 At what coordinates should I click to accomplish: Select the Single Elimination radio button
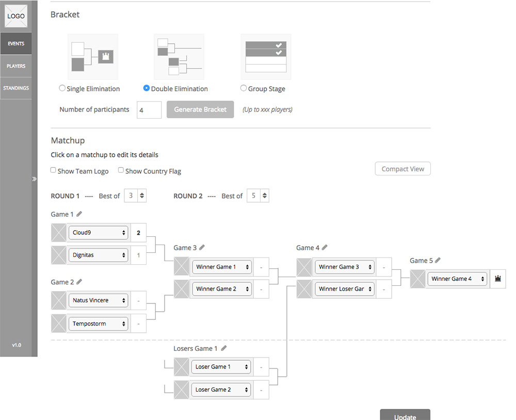pos(62,88)
